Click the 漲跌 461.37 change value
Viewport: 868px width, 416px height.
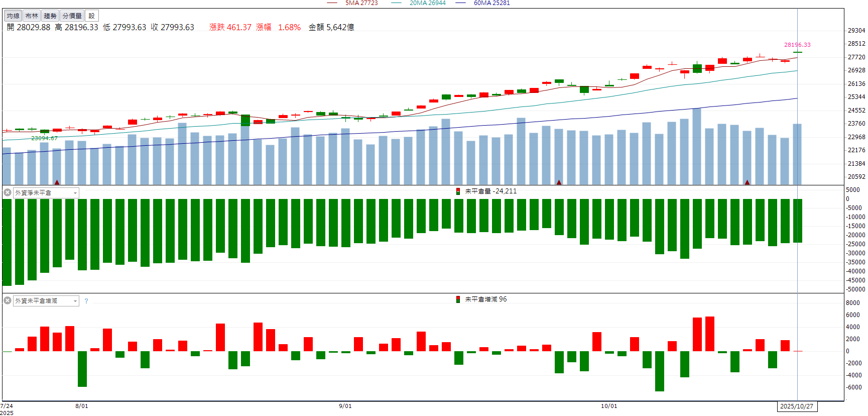[x=230, y=27]
